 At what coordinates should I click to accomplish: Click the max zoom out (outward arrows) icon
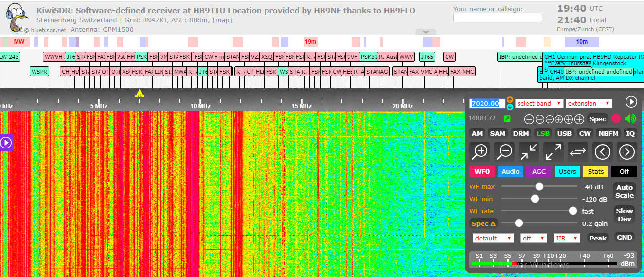(553, 152)
